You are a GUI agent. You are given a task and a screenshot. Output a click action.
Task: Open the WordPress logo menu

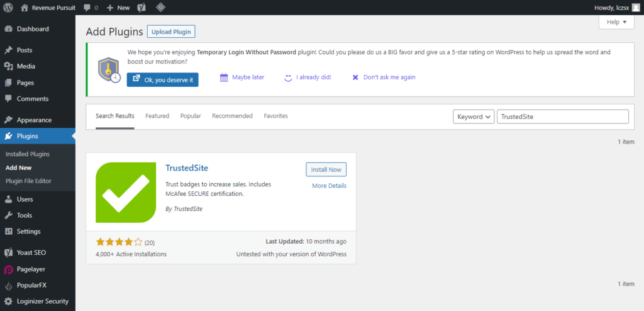(8, 8)
